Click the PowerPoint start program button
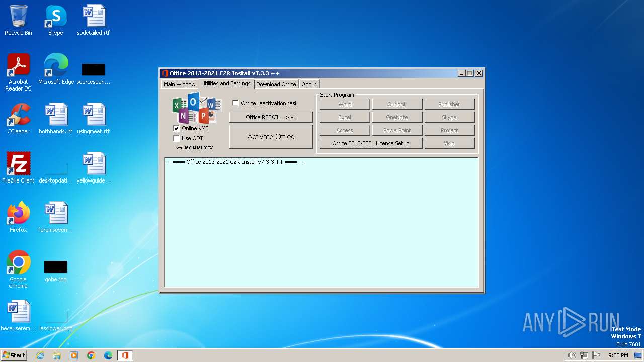This screenshot has width=644, height=362. [x=397, y=130]
